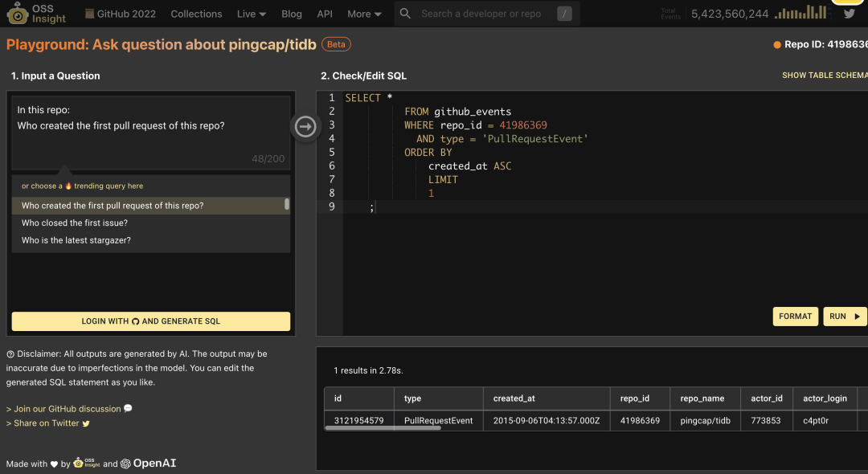Click the actor_id cell 773853
Image resolution: width=868 pixels, height=474 pixels.
766,420
